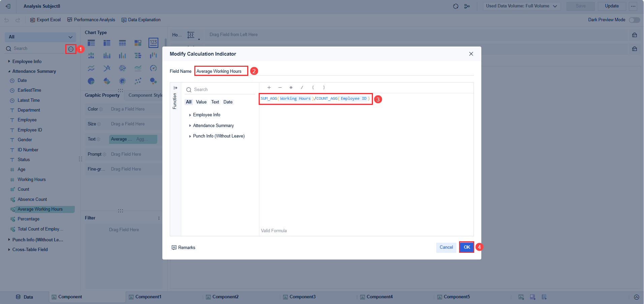
Task: Open the field options icon beside Search
Action: [x=71, y=49]
